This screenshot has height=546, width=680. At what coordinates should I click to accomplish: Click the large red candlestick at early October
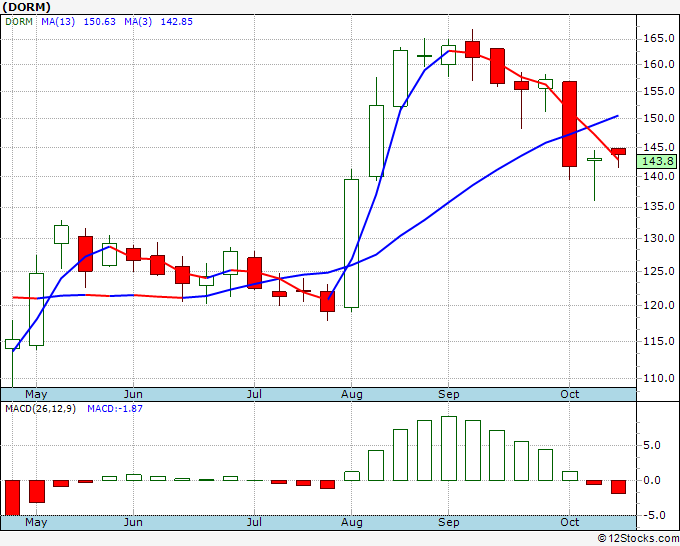coord(569,124)
